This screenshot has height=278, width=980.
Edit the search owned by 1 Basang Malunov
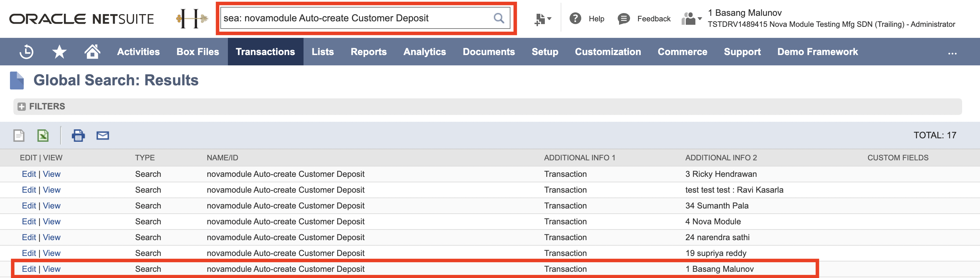pyautogui.click(x=29, y=269)
